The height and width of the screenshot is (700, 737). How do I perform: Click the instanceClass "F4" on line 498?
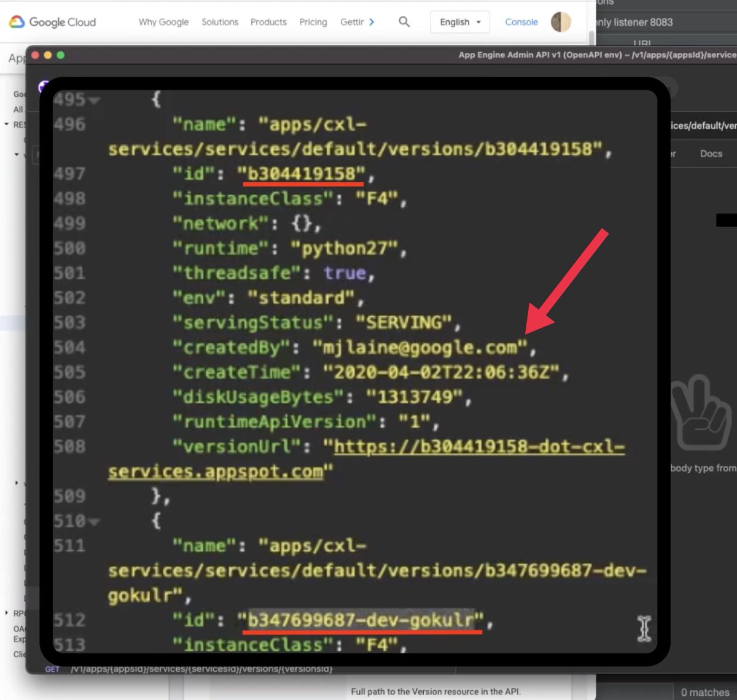point(377,199)
